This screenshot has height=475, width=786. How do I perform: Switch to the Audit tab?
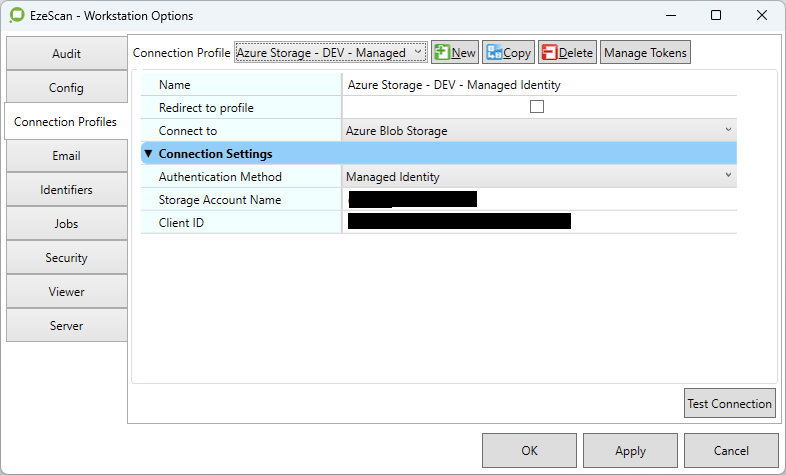[66, 54]
